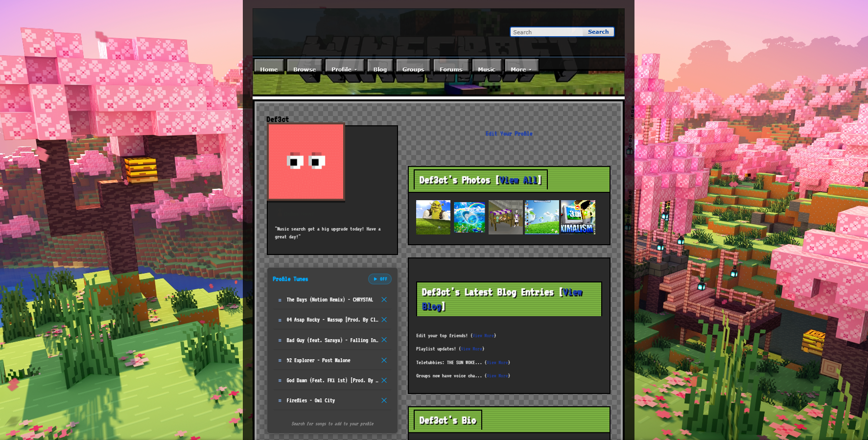Click reorder handle of 04 Asap Rocky track
Viewport: 868px width, 440px height.
(280, 320)
